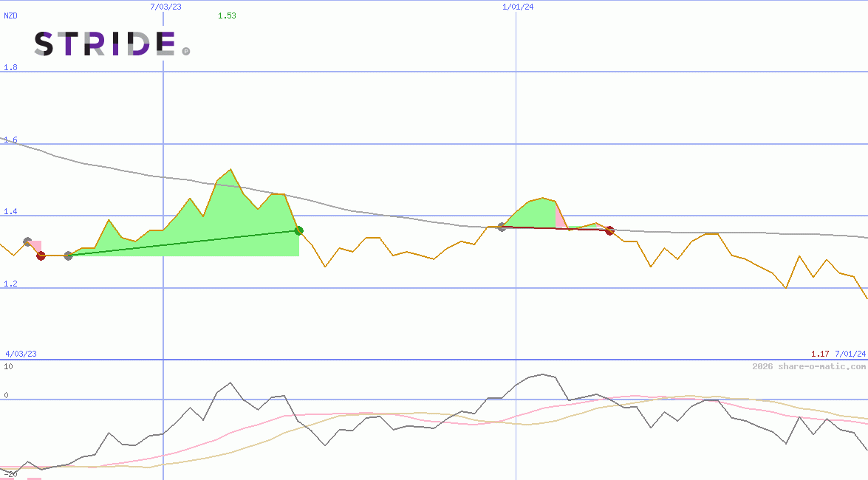The image size is (868, 480).
Task: Click the small registered symbol beside the Stride logo
Action: tap(185, 51)
